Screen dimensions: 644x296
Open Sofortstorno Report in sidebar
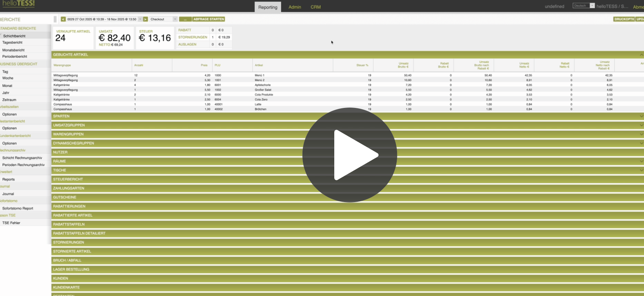[18, 208]
